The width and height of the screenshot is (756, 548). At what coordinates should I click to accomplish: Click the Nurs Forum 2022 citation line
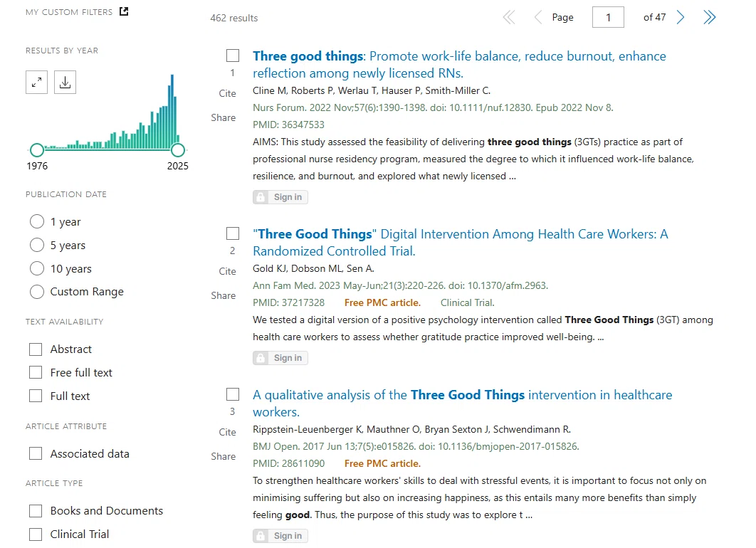433,107
